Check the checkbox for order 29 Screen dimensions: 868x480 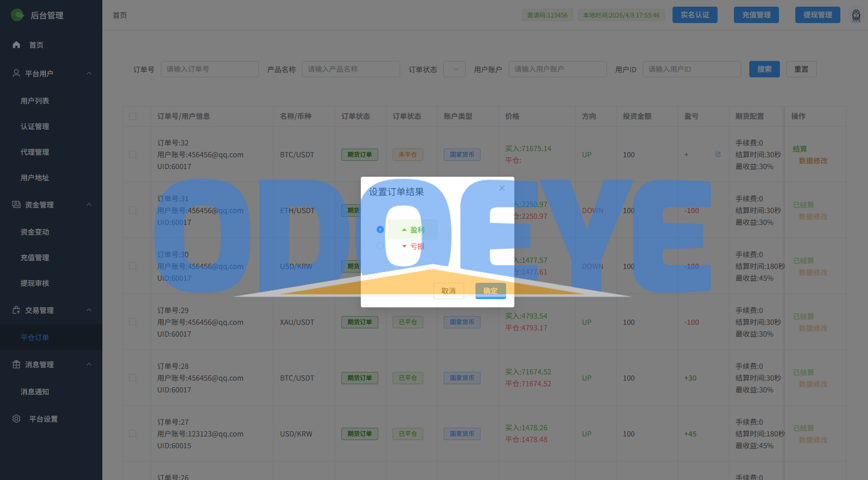coord(133,322)
